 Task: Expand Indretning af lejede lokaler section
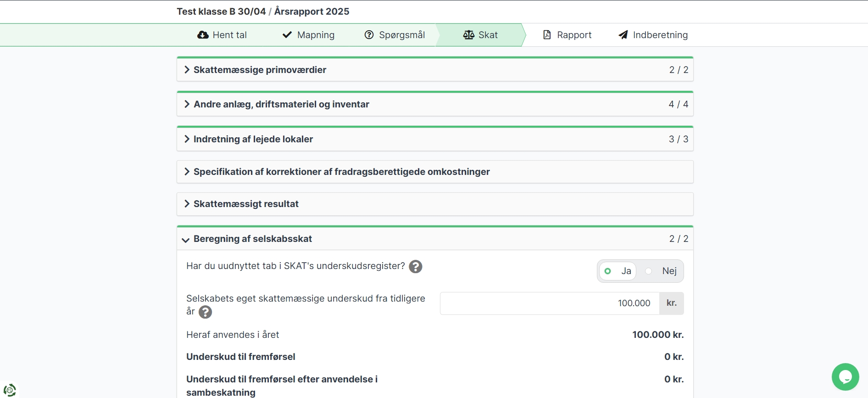click(253, 139)
